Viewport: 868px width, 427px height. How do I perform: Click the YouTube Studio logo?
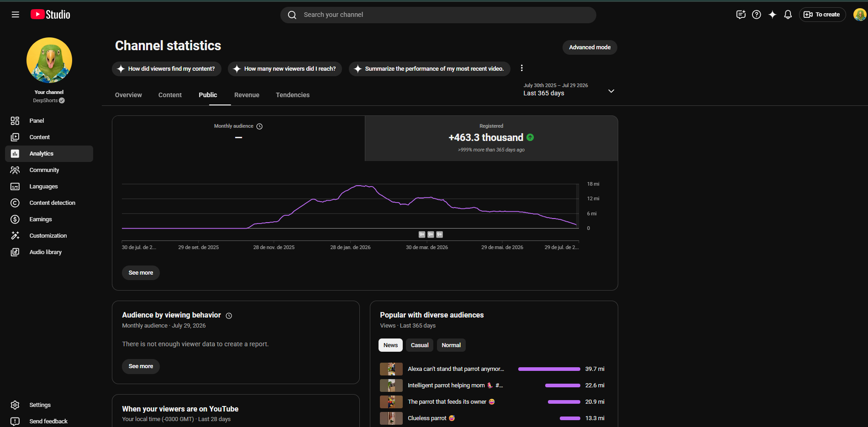50,15
